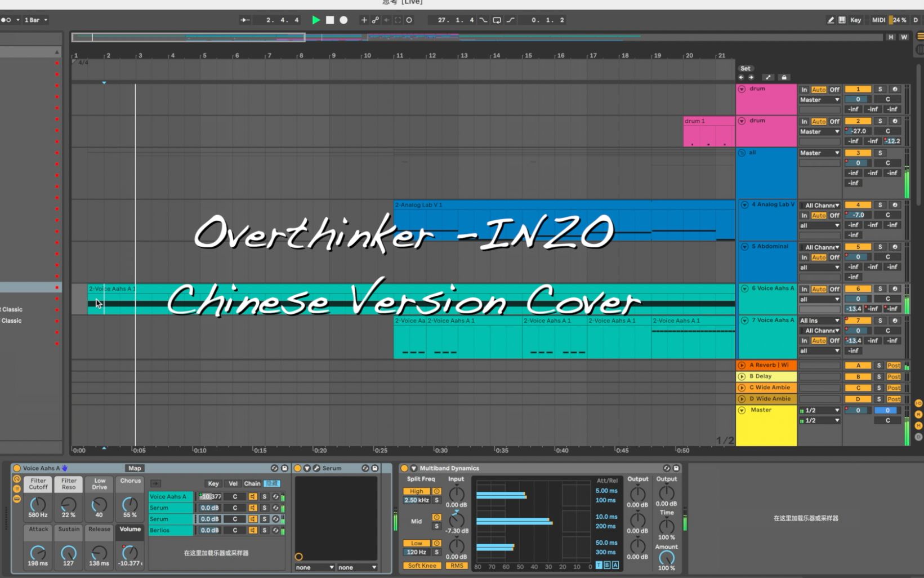Expand the drum track disclosure triangle

tap(742, 88)
